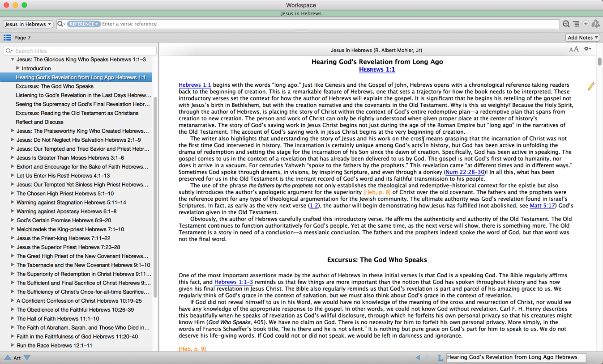Click the table of contents list icon
Viewport: 603px width, 364px height.
(x=7, y=38)
